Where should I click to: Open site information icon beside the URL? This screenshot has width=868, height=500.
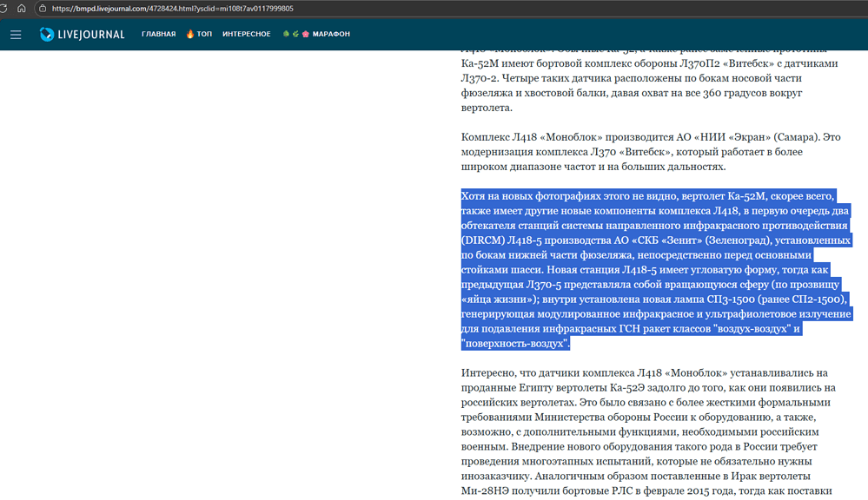(x=42, y=9)
